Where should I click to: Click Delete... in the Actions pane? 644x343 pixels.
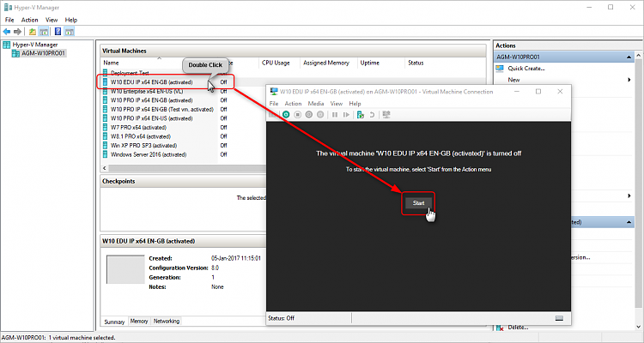point(518,328)
